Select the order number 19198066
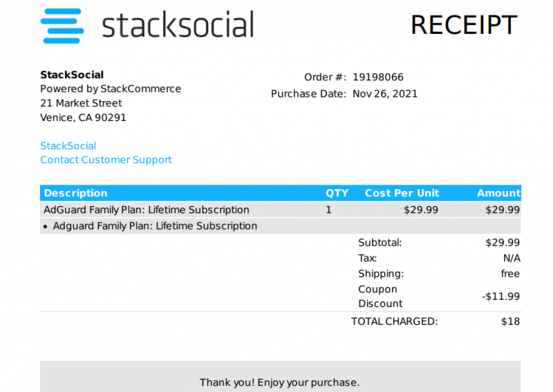Image resolution: width=553 pixels, height=392 pixels. pyautogui.click(x=378, y=77)
